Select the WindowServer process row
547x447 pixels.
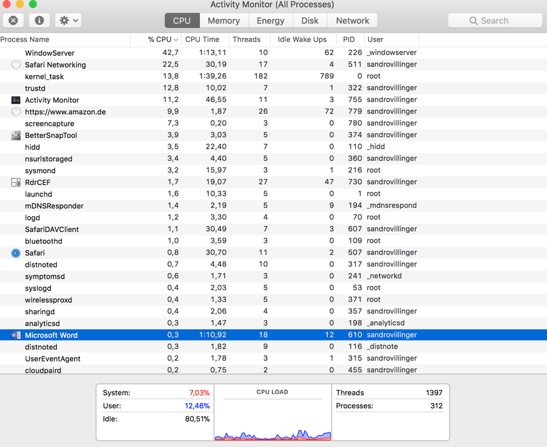(x=274, y=53)
